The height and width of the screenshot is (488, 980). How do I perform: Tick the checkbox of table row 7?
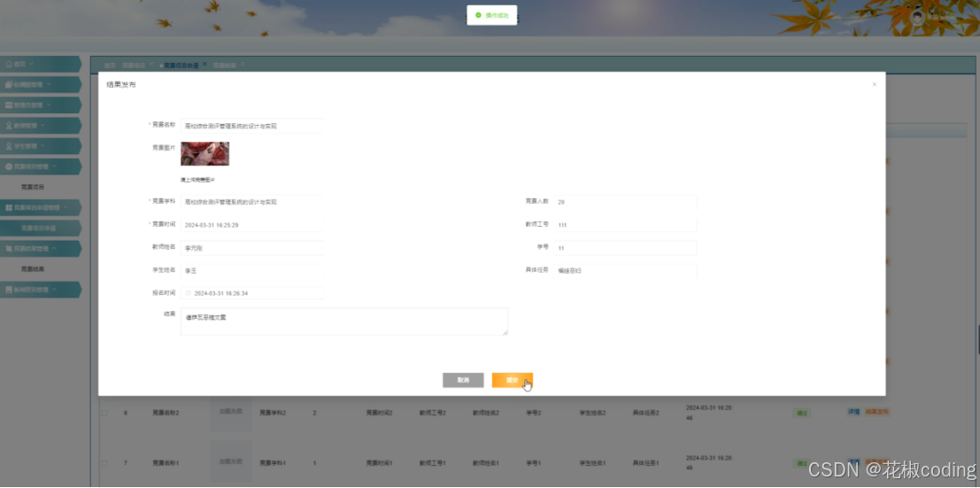104,463
